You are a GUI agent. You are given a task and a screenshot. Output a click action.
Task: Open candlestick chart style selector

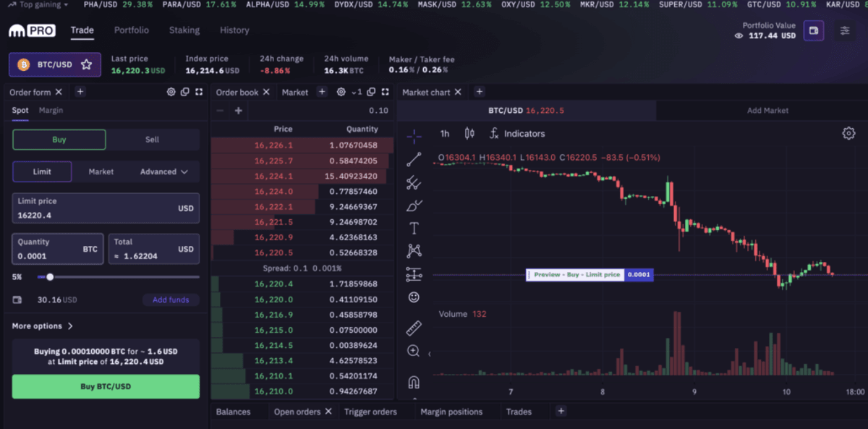click(469, 133)
